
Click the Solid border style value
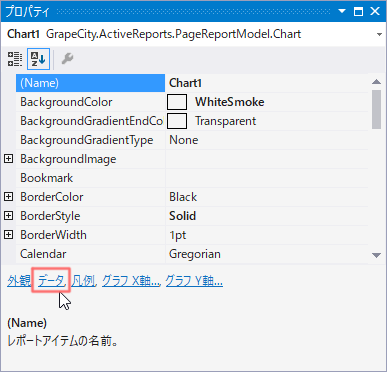point(182,216)
